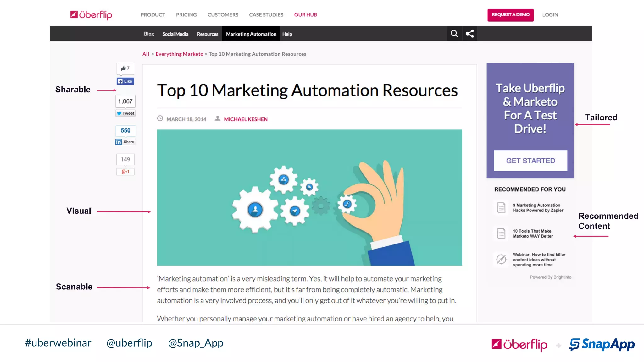
Task: Click the gears and hand article image
Action: (x=309, y=197)
